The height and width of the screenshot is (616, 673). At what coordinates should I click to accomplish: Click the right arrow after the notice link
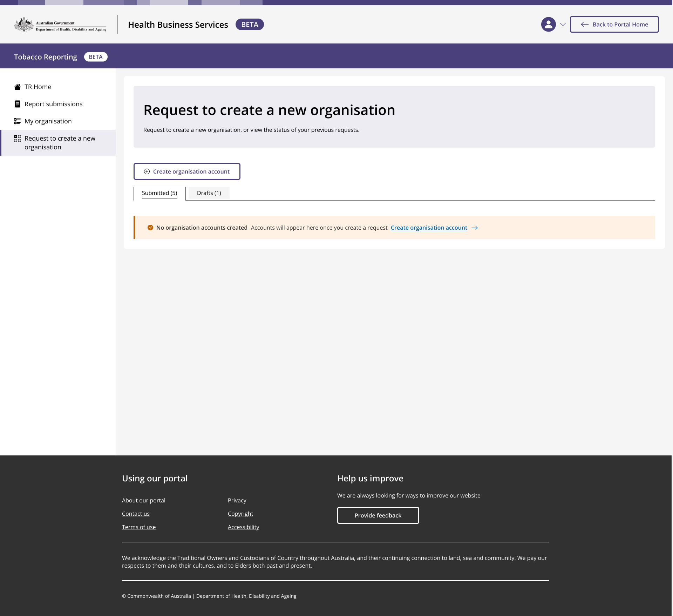(475, 228)
